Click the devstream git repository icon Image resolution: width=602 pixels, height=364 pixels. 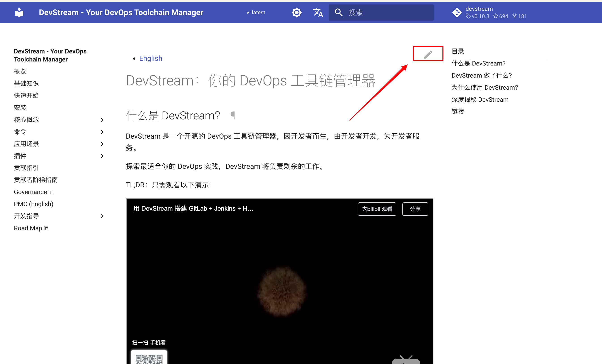click(457, 13)
